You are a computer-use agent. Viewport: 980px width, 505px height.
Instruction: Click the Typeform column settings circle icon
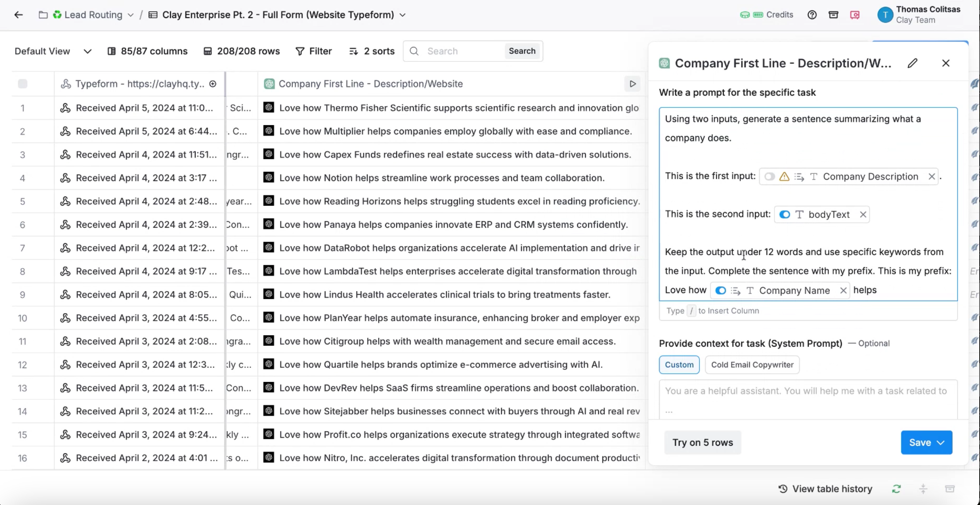213,84
